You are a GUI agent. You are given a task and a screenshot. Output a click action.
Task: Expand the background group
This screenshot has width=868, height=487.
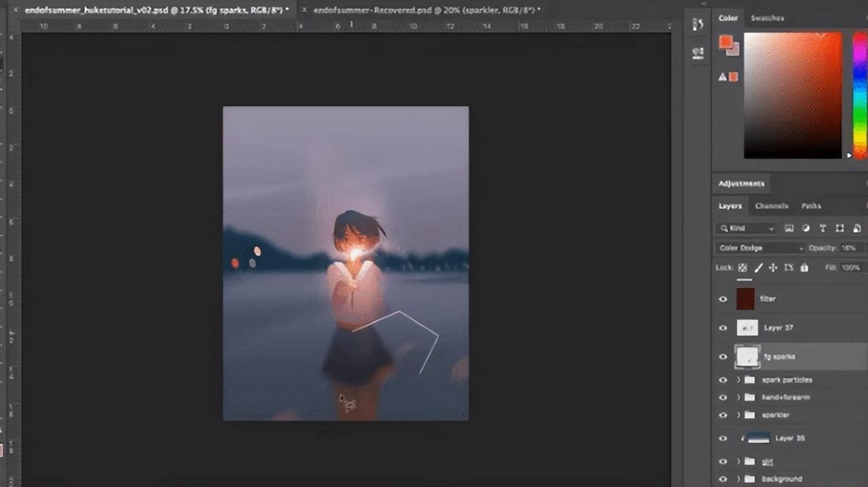click(x=739, y=479)
